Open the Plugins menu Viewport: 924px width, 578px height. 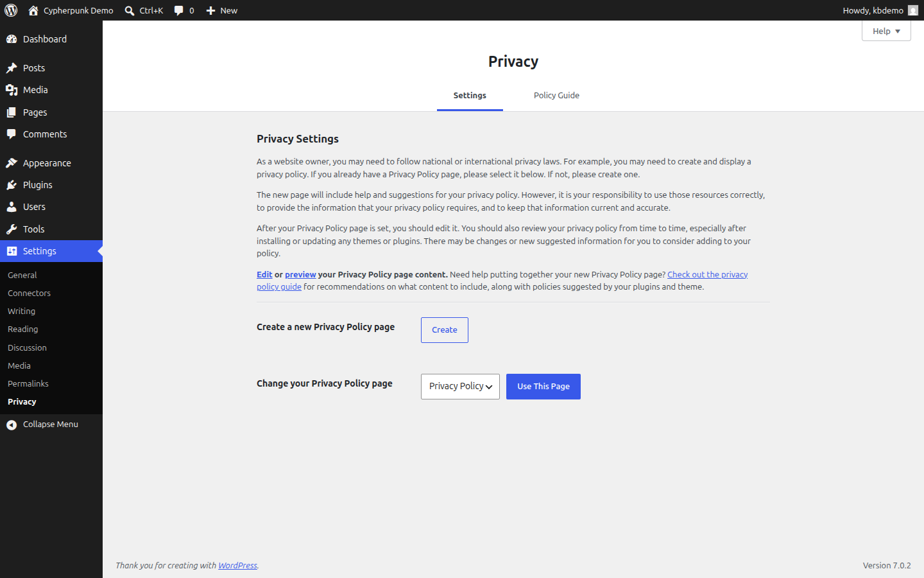[x=51, y=185]
